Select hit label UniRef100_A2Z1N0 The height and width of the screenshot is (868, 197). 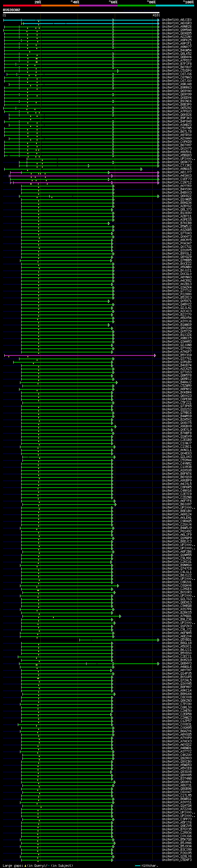pyautogui.click(x=177, y=37)
